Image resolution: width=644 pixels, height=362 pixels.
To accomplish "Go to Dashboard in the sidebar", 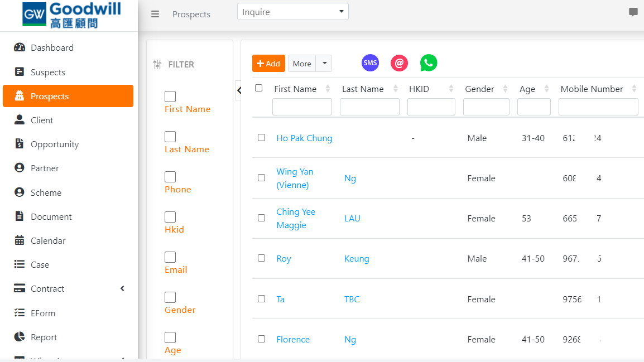I will [52, 48].
